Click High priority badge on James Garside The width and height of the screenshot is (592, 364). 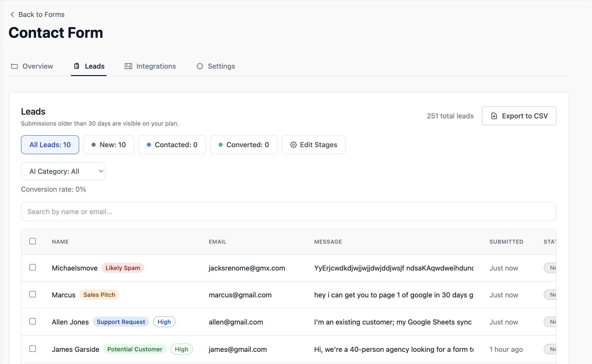[x=181, y=349]
